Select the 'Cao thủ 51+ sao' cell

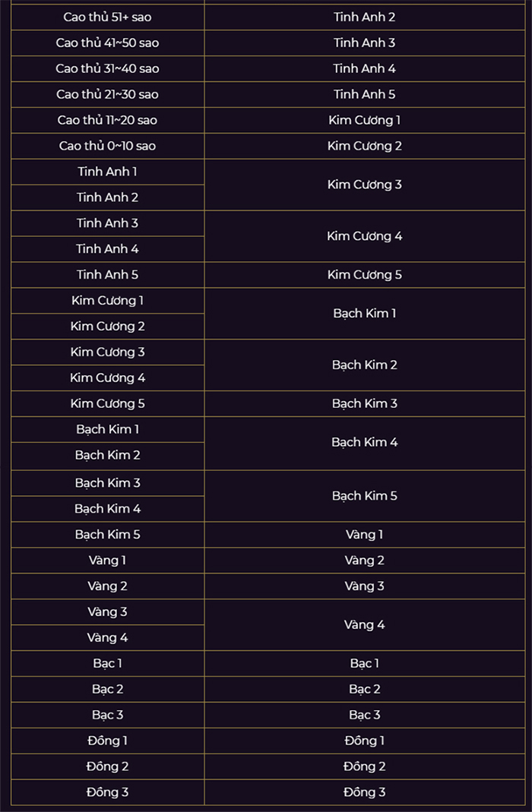[108, 17]
